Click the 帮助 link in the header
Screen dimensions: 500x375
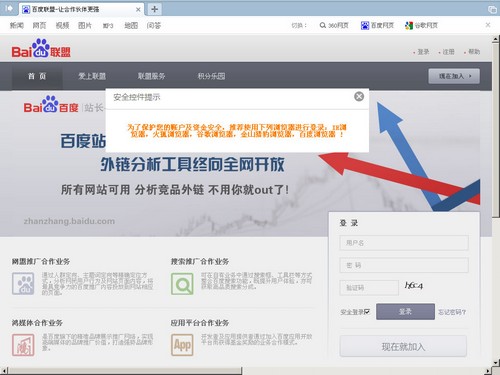pos(474,52)
